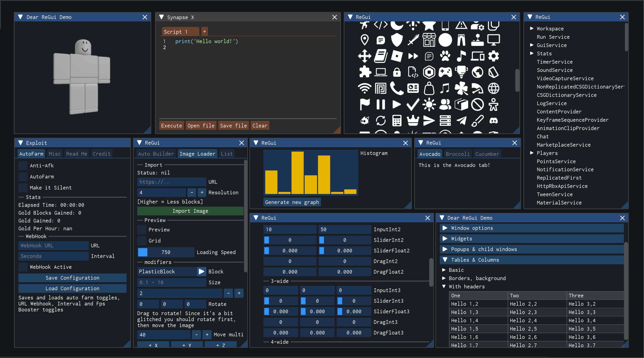The height and width of the screenshot is (358, 644).
Task: Click the Loading Speed slider
Action: 166,252
